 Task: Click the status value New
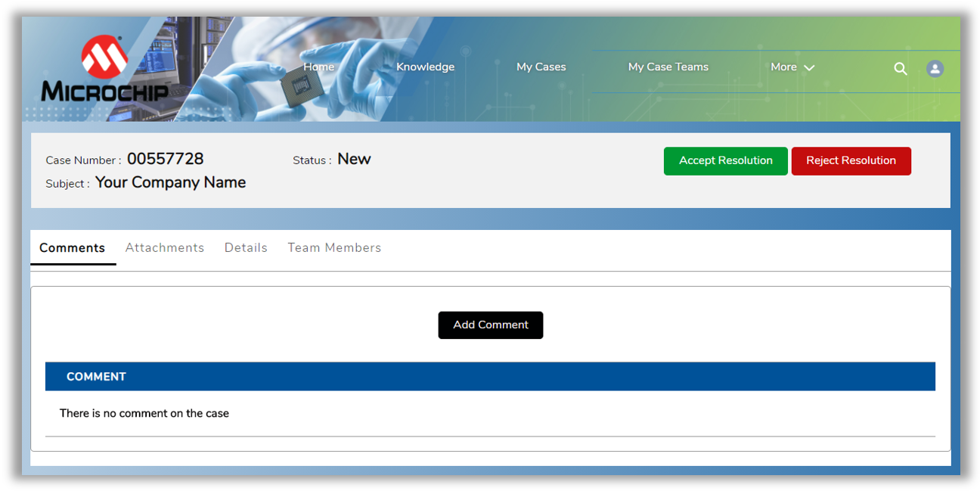pyautogui.click(x=354, y=159)
